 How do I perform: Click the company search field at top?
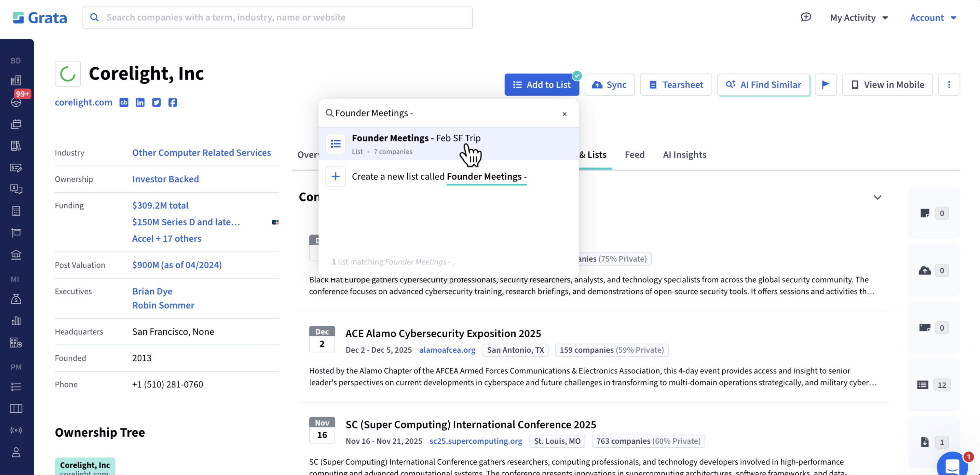coord(277,18)
